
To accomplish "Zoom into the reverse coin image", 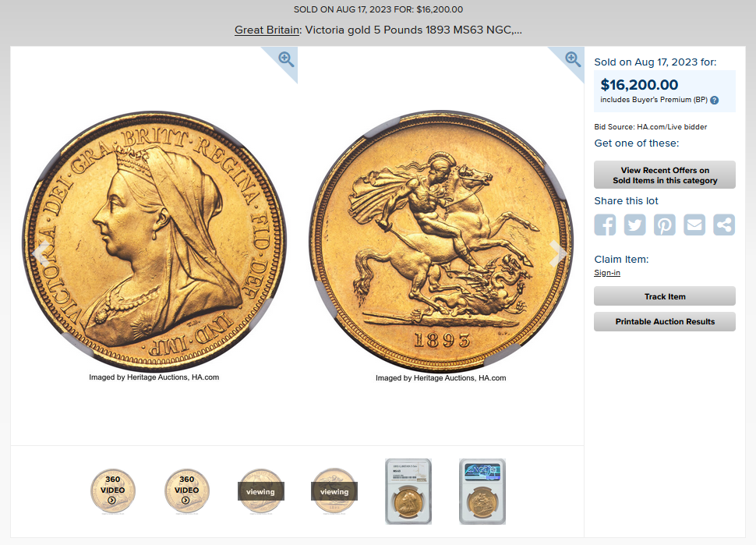I will (x=573, y=59).
